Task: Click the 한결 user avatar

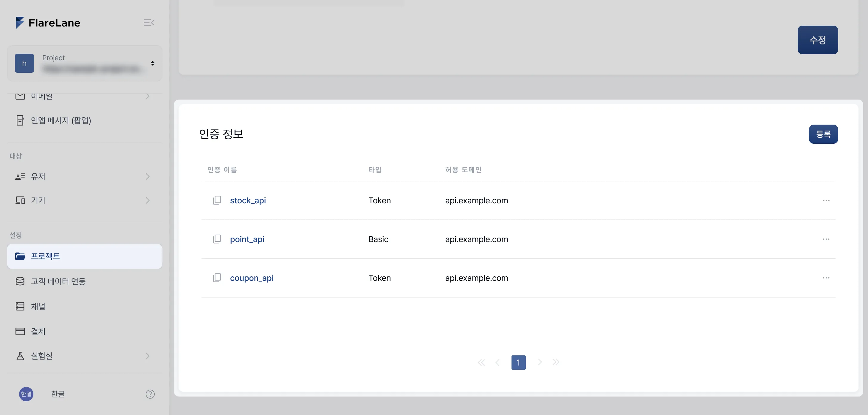Action: pos(26,394)
